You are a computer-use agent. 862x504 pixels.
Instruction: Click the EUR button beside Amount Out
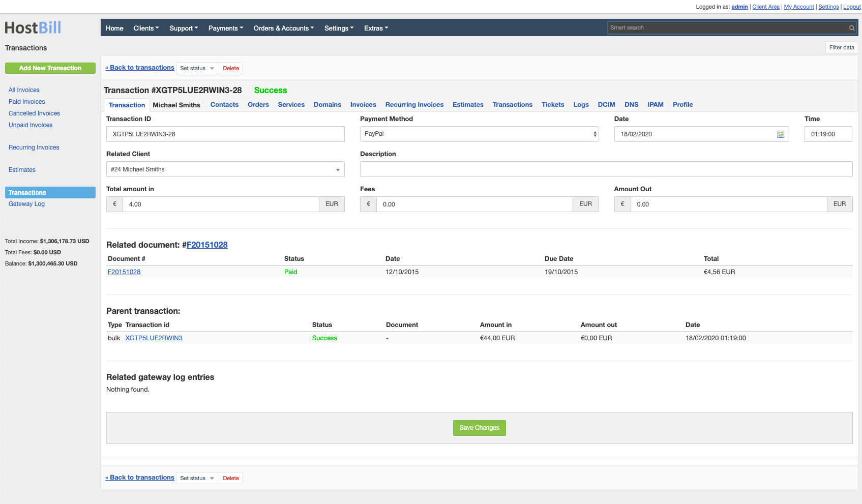pos(840,204)
